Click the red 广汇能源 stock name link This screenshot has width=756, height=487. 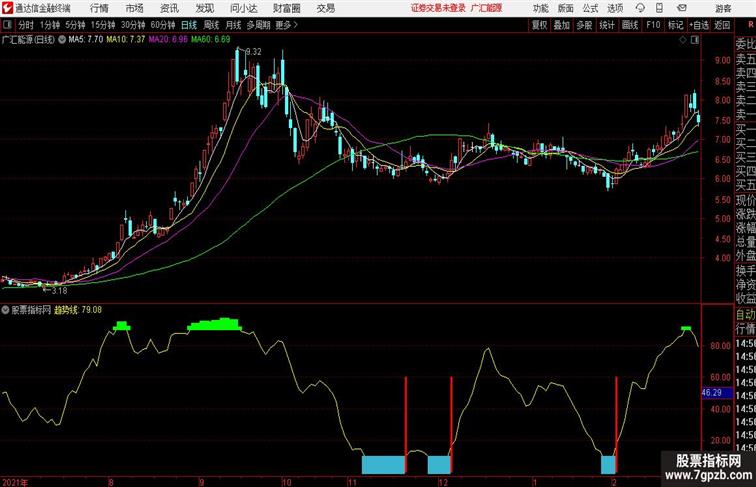(486, 8)
